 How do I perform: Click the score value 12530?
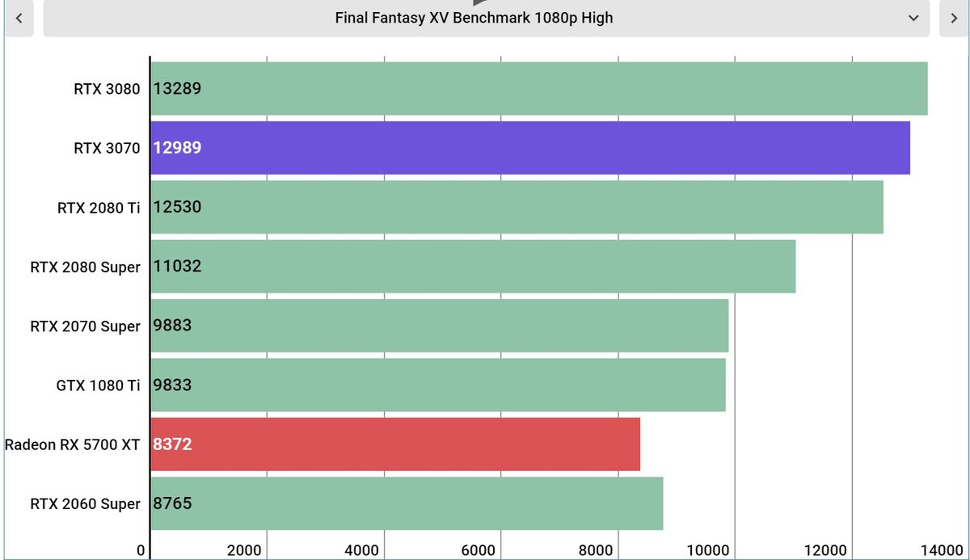(x=178, y=207)
